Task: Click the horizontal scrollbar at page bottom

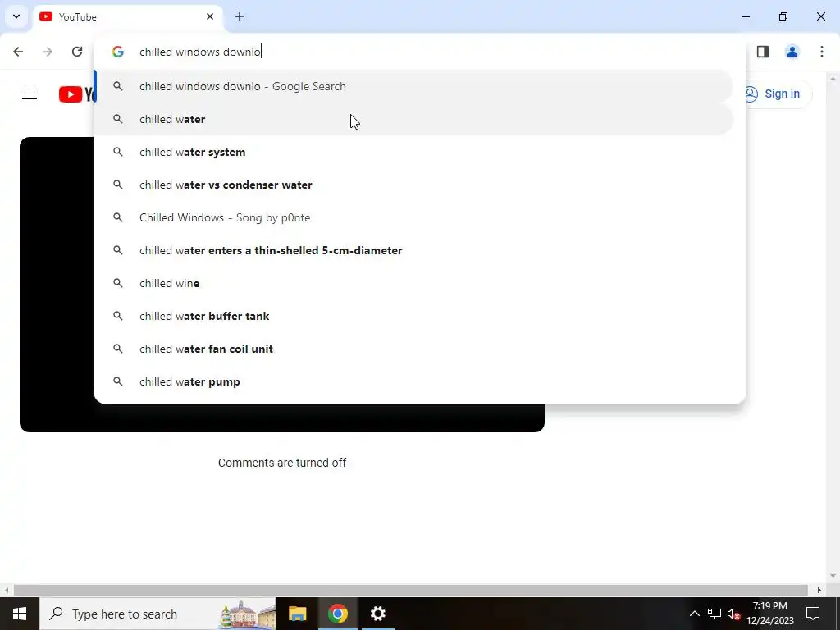Action: pos(410,590)
